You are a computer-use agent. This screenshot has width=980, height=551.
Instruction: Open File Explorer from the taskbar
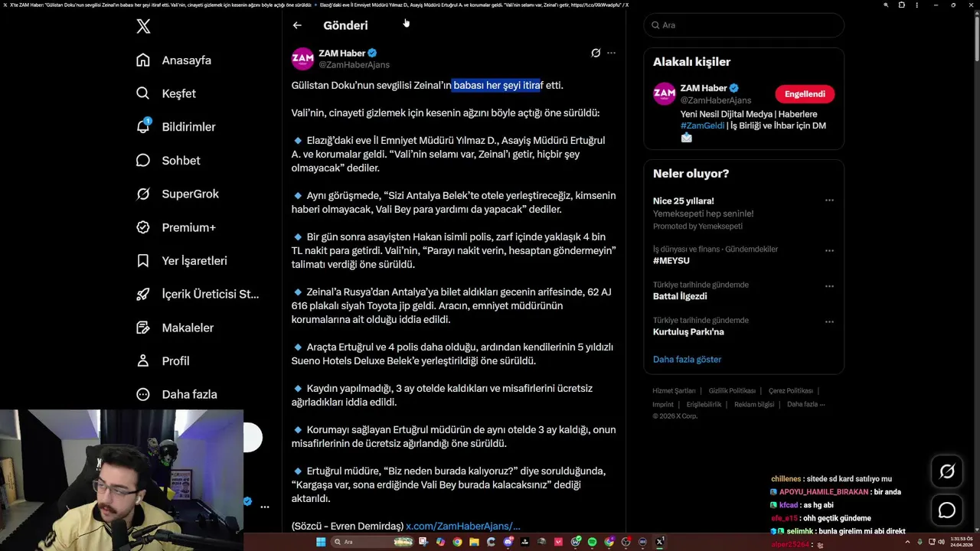474,542
